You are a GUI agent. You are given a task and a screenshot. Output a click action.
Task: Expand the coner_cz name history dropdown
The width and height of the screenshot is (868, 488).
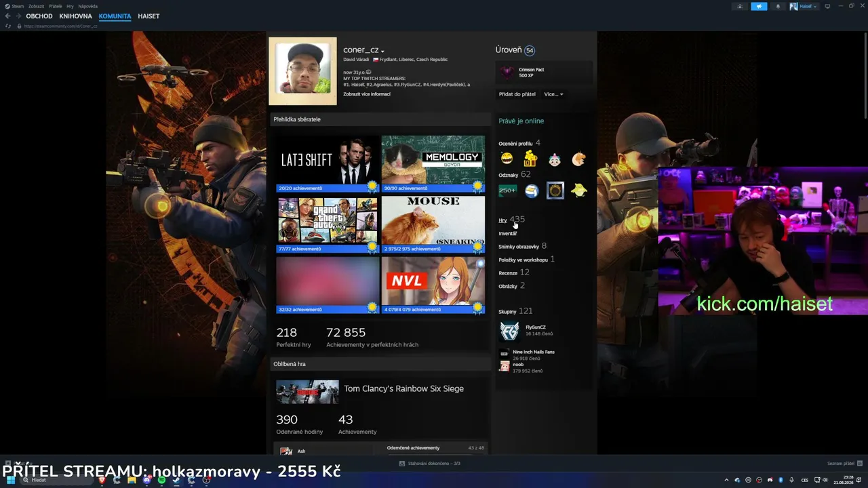(x=382, y=52)
